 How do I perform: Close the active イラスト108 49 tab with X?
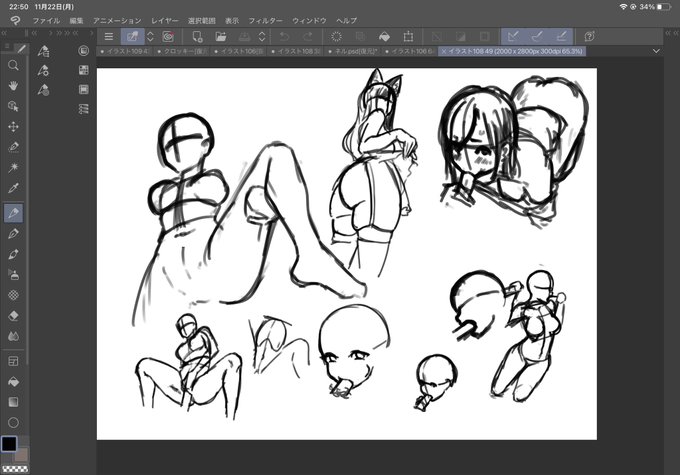coord(444,51)
